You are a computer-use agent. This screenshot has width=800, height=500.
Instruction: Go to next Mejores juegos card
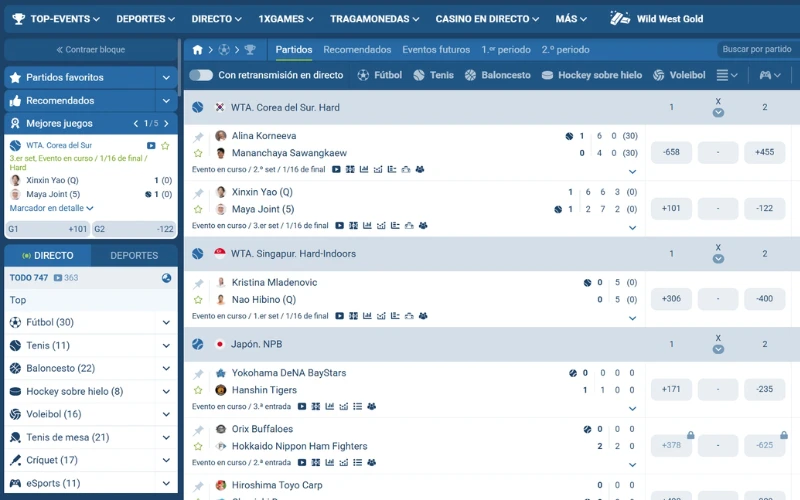coord(166,123)
